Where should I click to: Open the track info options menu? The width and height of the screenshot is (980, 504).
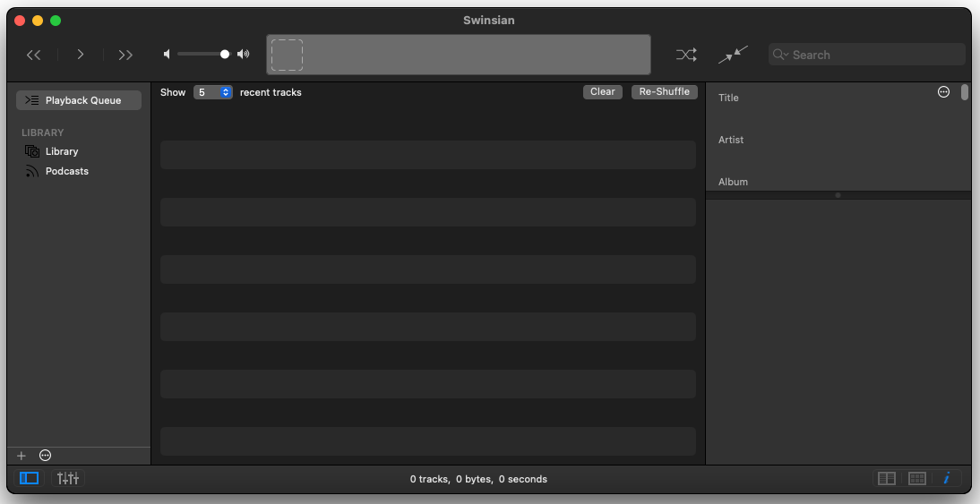[944, 92]
